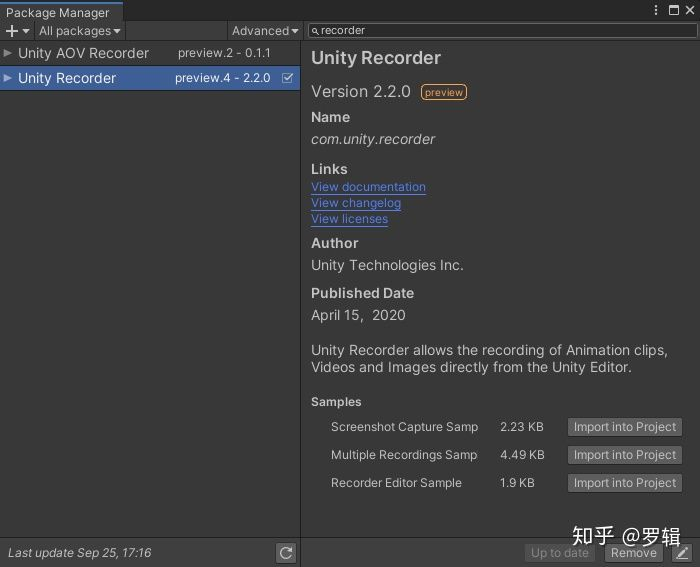Click the search magnifier icon
Screen dimensions: 700x567
click(315, 31)
